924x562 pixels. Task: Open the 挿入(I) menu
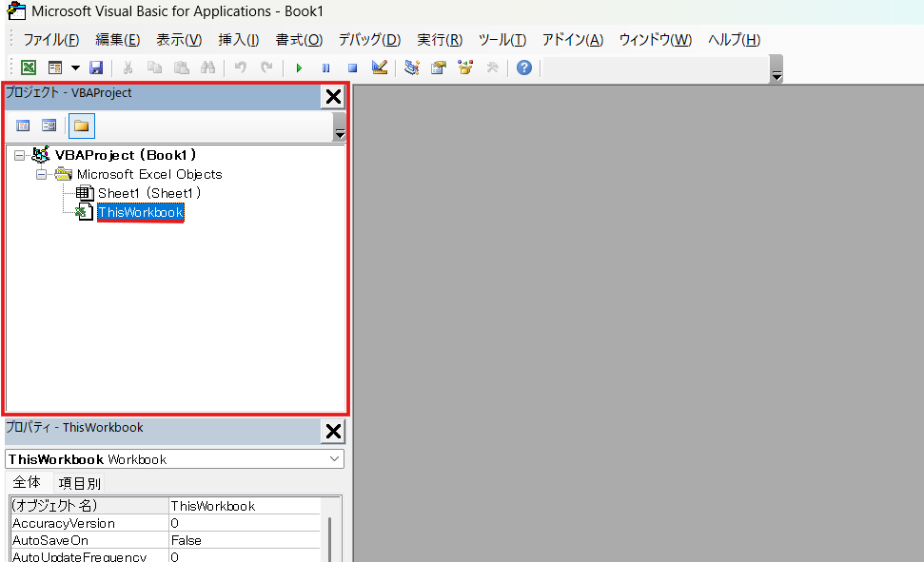[x=238, y=40]
